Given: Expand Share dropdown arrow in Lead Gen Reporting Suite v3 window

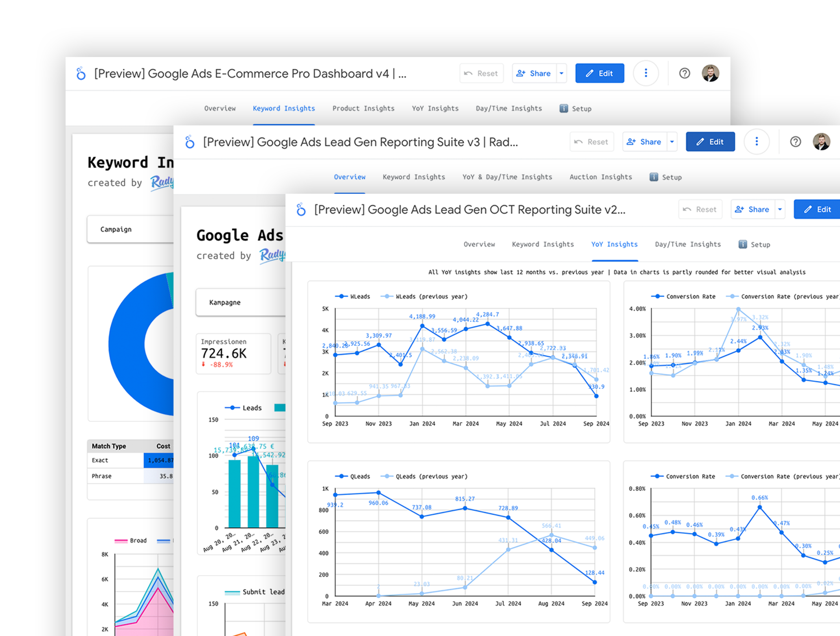Looking at the screenshot, I should tap(672, 142).
